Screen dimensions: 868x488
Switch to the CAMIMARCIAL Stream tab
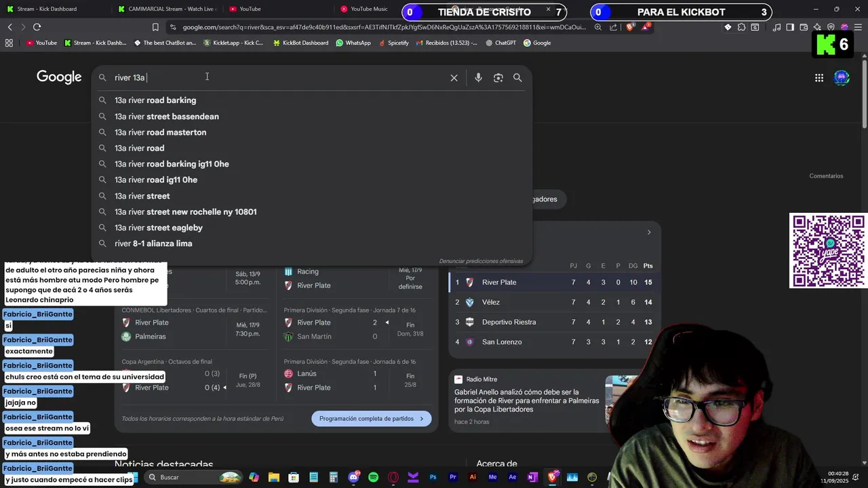click(166, 9)
